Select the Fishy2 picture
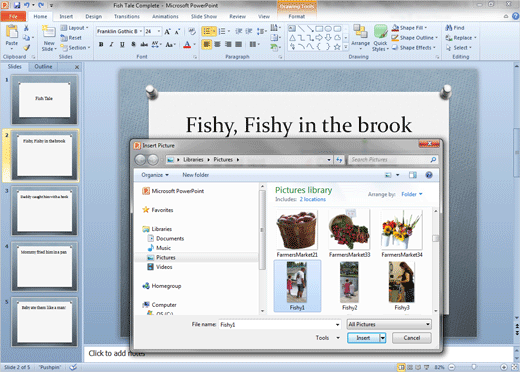This screenshot has width=520, height=372. click(349, 286)
